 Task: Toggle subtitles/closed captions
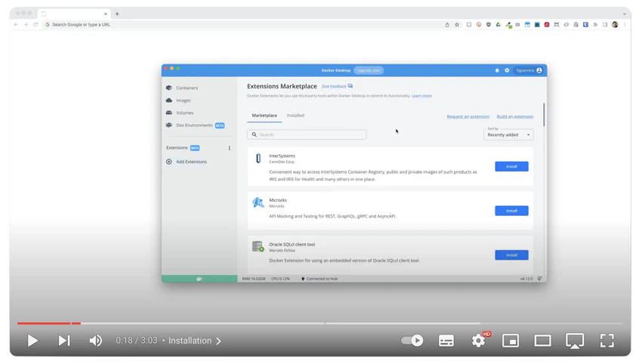tap(446, 341)
